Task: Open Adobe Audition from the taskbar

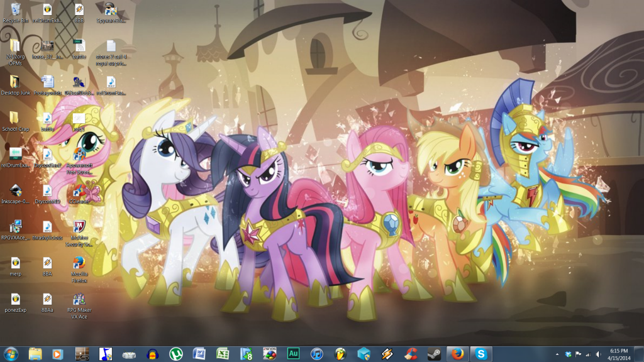Action: [x=293, y=354]
